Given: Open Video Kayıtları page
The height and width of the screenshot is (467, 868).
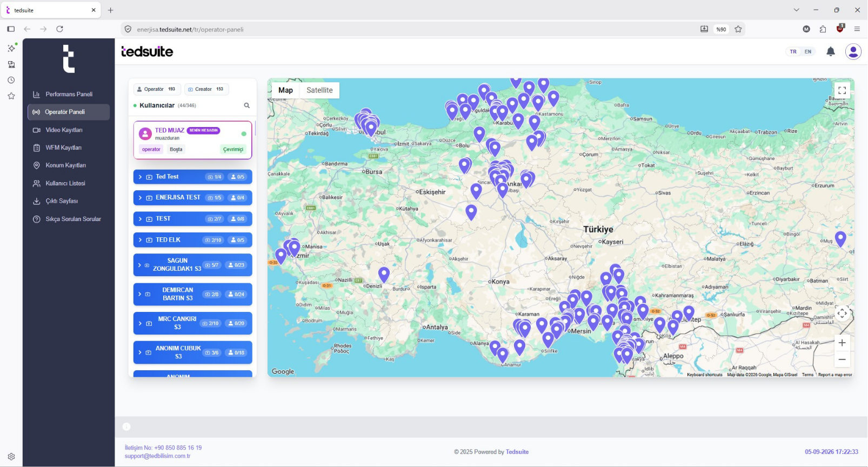Looking at the screenshot, I should [x=69, y=130].
